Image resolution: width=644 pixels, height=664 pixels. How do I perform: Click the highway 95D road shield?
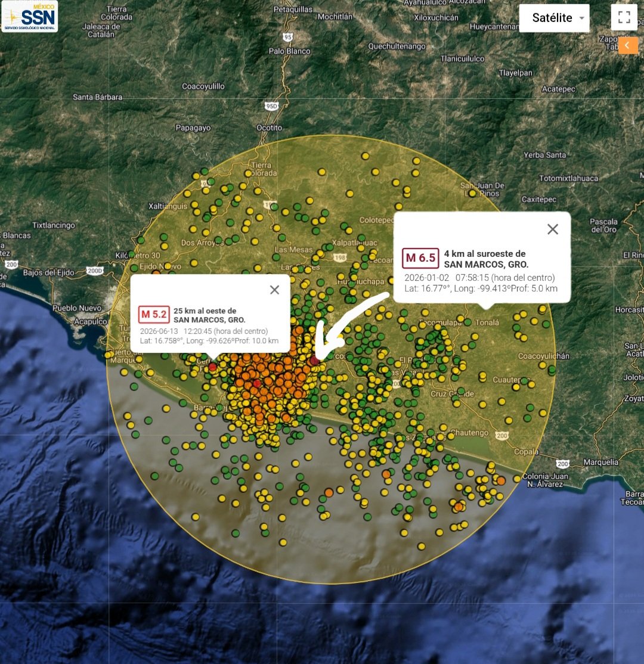click(x=271, y=106)
